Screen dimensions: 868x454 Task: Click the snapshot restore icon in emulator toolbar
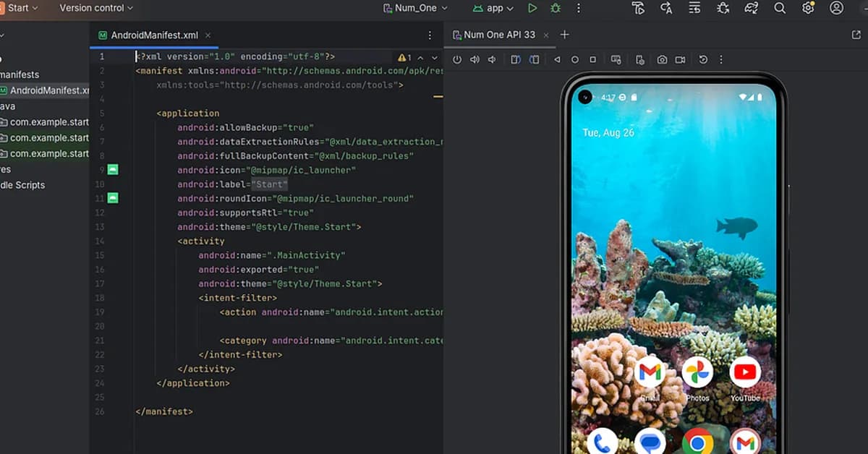point(703,60)
